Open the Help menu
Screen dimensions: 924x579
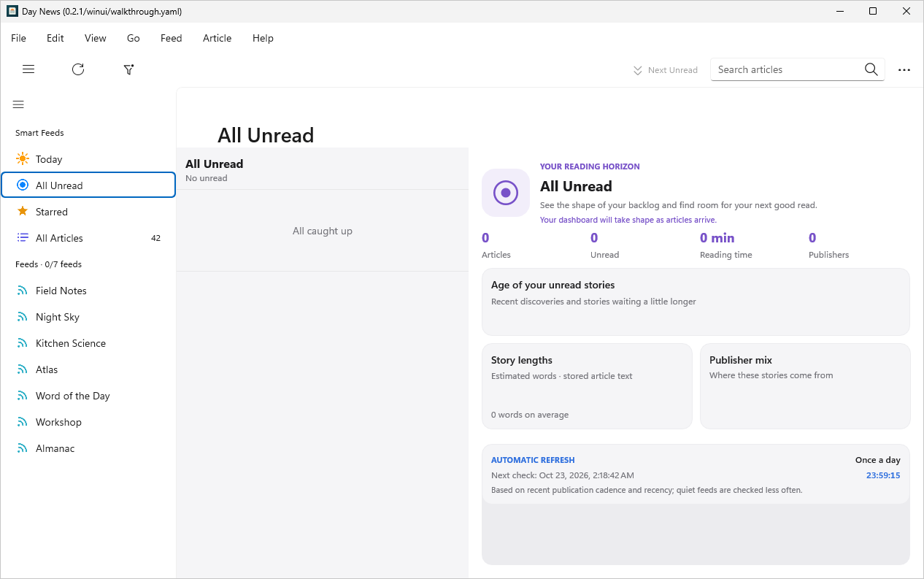coord(263,38)
